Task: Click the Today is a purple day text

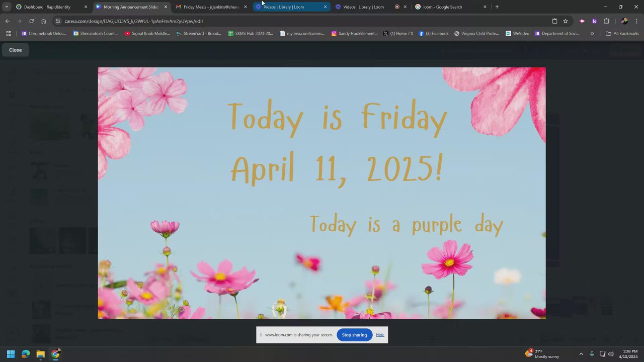Action: coord(407,225)
